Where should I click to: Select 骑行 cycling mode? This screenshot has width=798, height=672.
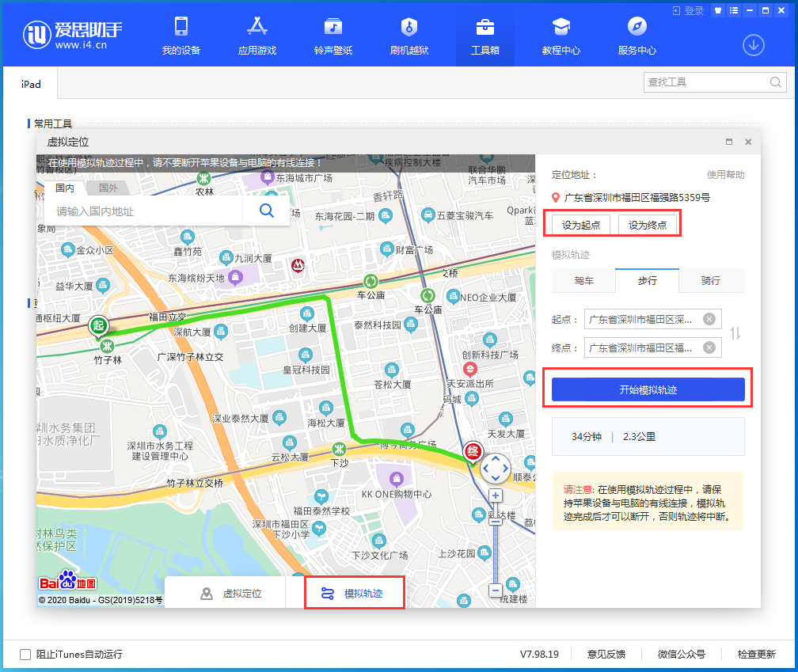(710, 280)
